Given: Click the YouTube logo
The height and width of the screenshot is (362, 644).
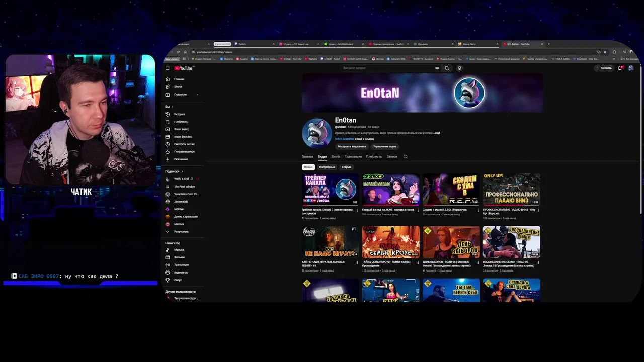Looking at the screenshot, I should point(184,68).
